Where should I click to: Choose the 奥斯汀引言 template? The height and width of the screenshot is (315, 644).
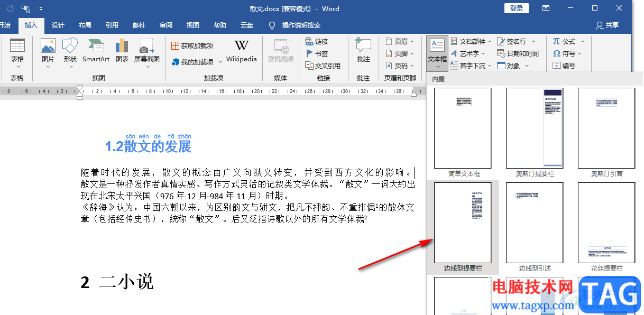pyautogui.click(x=606, y=133)
